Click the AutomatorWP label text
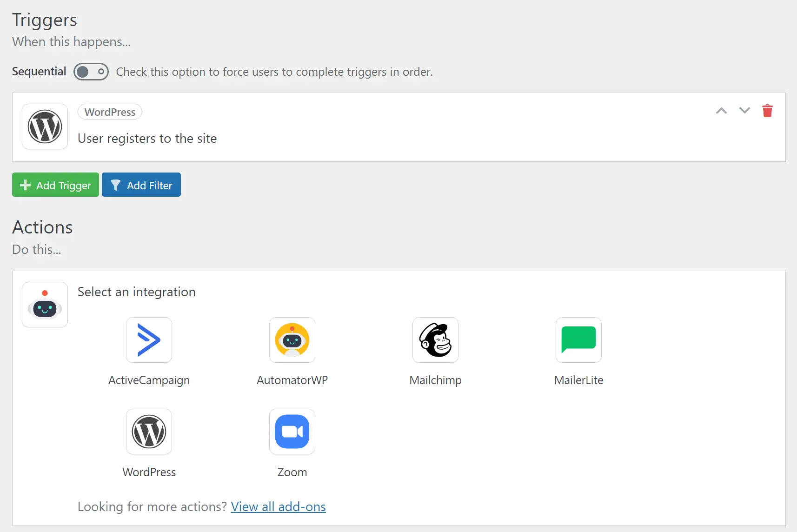The width and height of the screenshot is (797, 532). (x=292, y=380)
